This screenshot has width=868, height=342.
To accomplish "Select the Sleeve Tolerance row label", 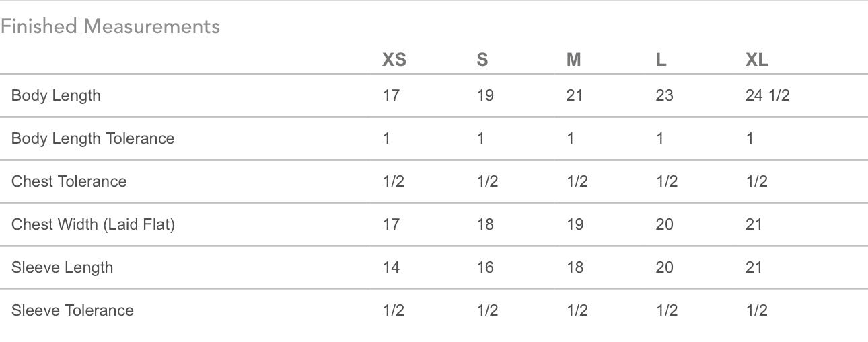I will pos(73,310).
